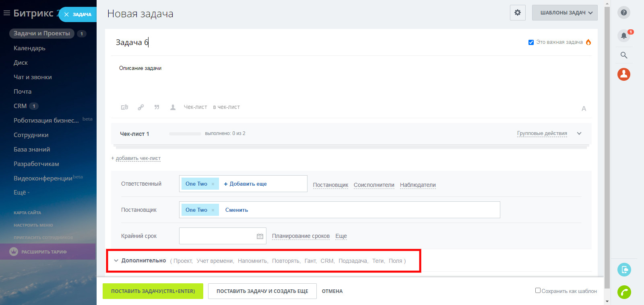Click Отмена button
Viewport: 644px width, 305px height.
pos(332,291)
